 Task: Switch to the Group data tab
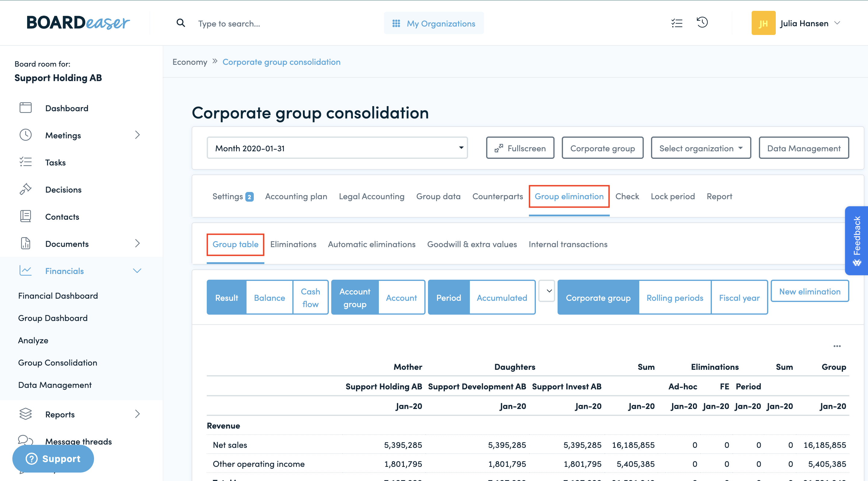point(438,196)
